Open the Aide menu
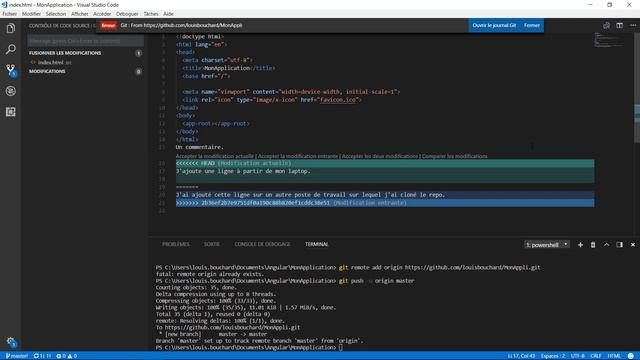 [x=168, y=14]
